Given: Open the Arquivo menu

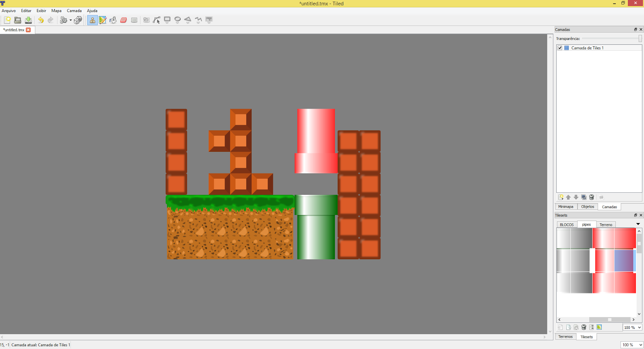Looking at the screenshot, I should (8, 11).
